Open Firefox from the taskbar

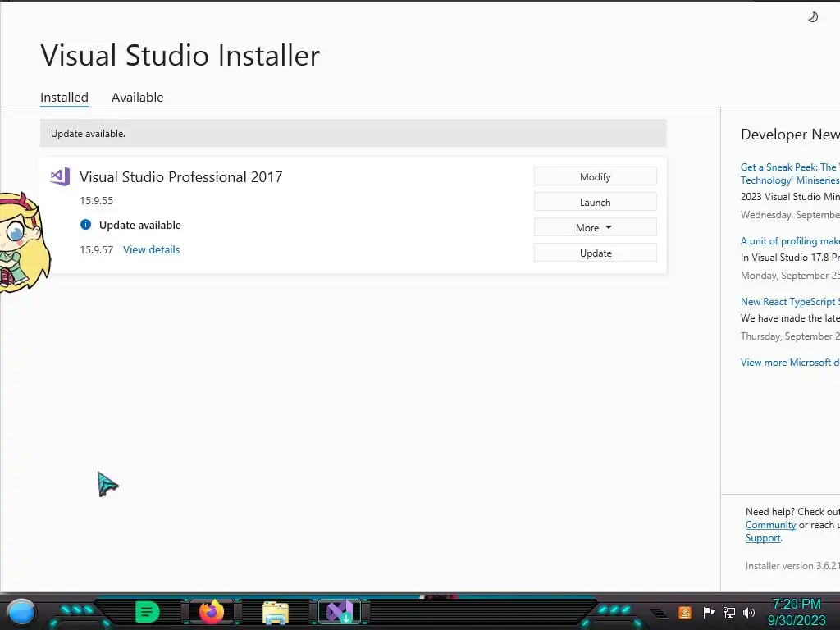tap(212, 612)
